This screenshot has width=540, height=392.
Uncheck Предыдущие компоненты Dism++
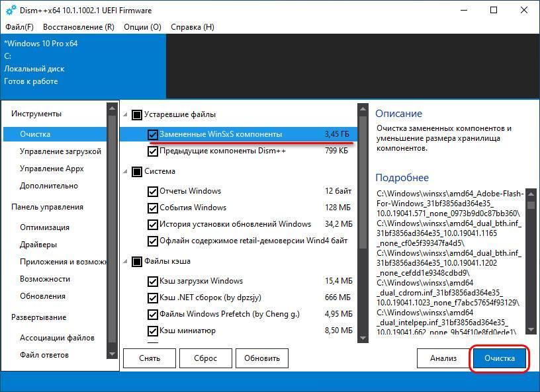(x=153, y=151)
